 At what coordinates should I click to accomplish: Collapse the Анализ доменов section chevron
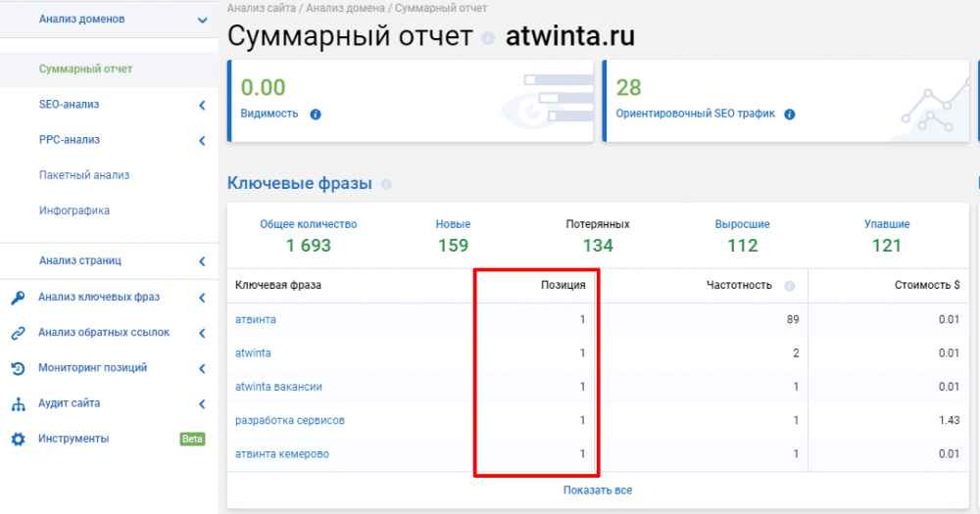click(x=203, y=20)
